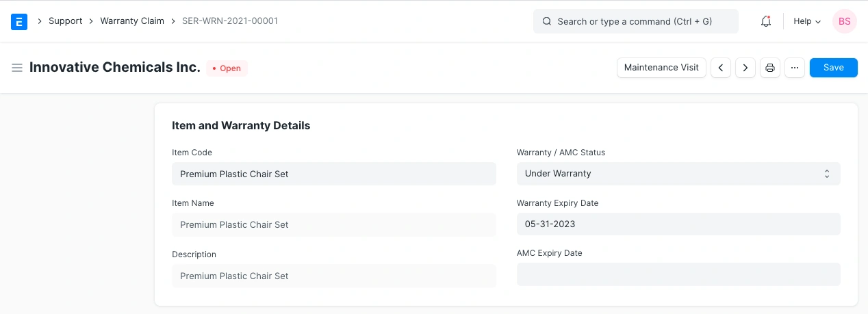868x314 pixels.
Task: Navigate to Support in the breadcrumb
Action: [x=65, y=21]
